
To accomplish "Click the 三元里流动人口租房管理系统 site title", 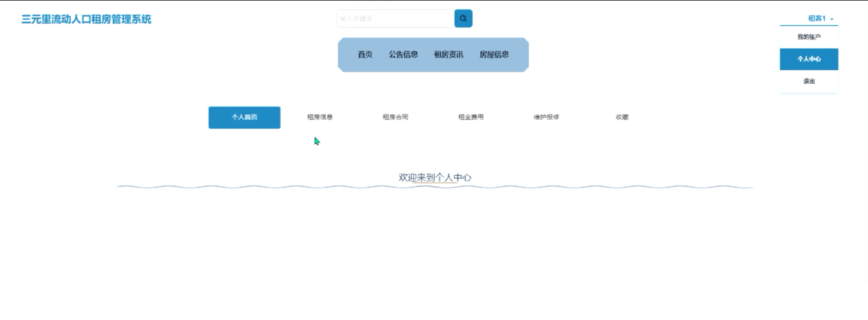I will pos(86,19).
